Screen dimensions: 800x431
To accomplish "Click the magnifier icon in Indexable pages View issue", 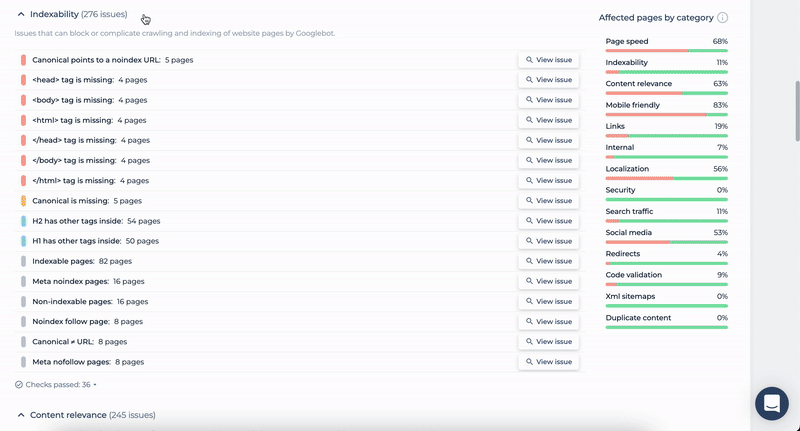I will pos(529,261).
